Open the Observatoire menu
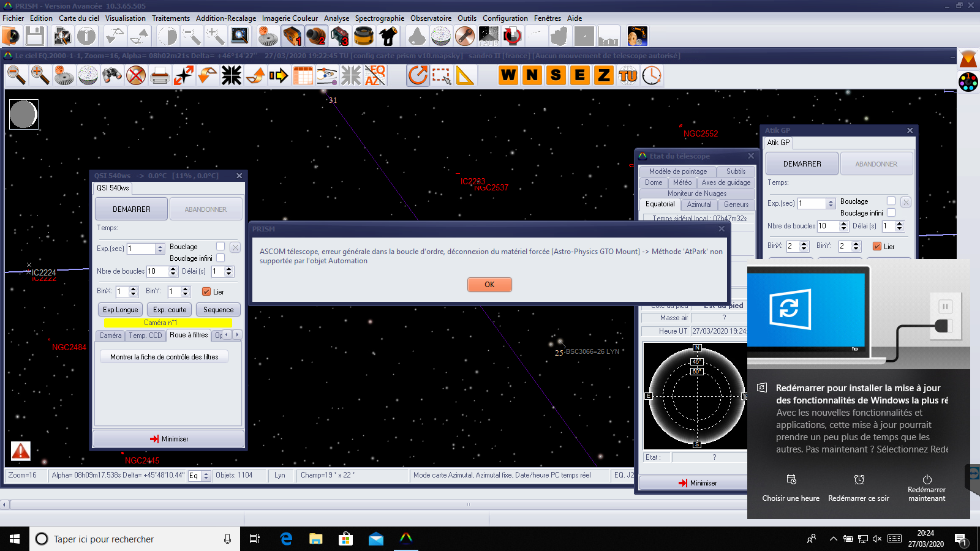 [431, 18]
